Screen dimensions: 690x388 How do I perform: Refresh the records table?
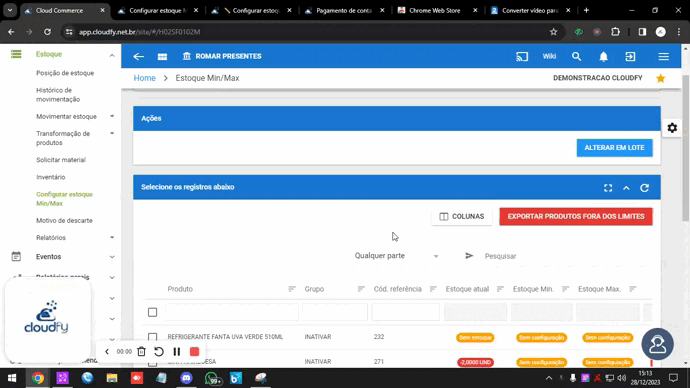(x=645, y=188)
